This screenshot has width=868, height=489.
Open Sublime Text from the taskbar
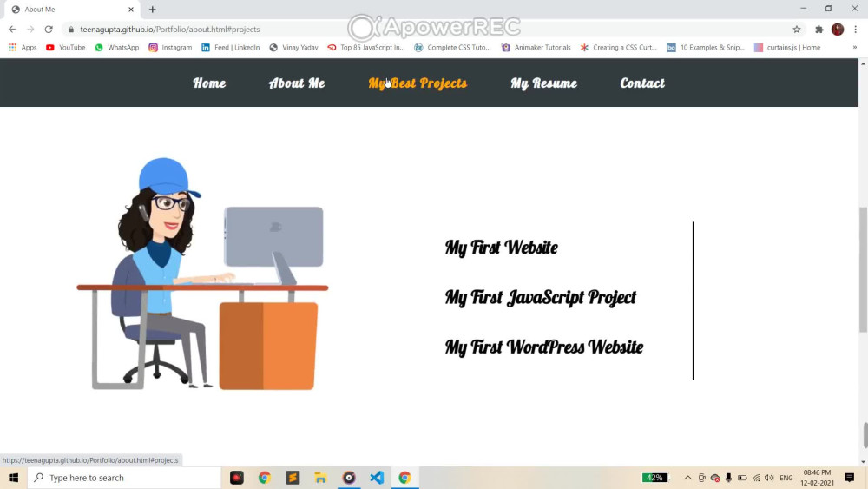293,478
